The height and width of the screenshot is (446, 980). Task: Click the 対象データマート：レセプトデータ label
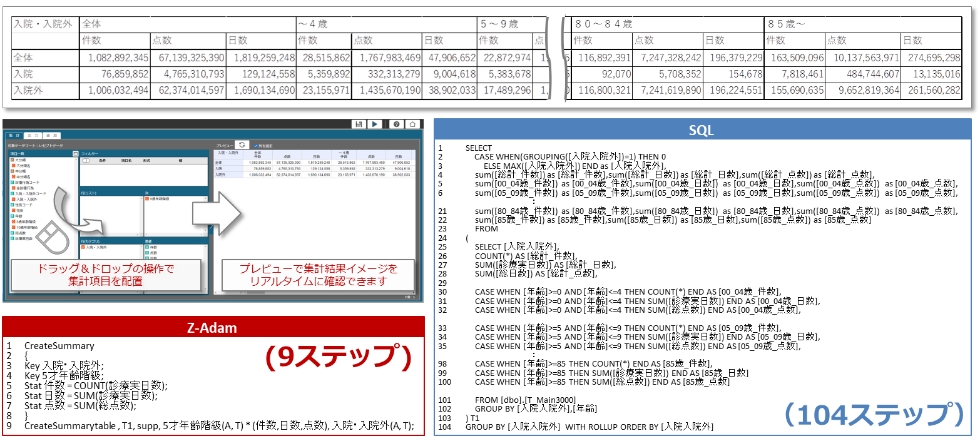pyautogui.click(x=36, y=145)
